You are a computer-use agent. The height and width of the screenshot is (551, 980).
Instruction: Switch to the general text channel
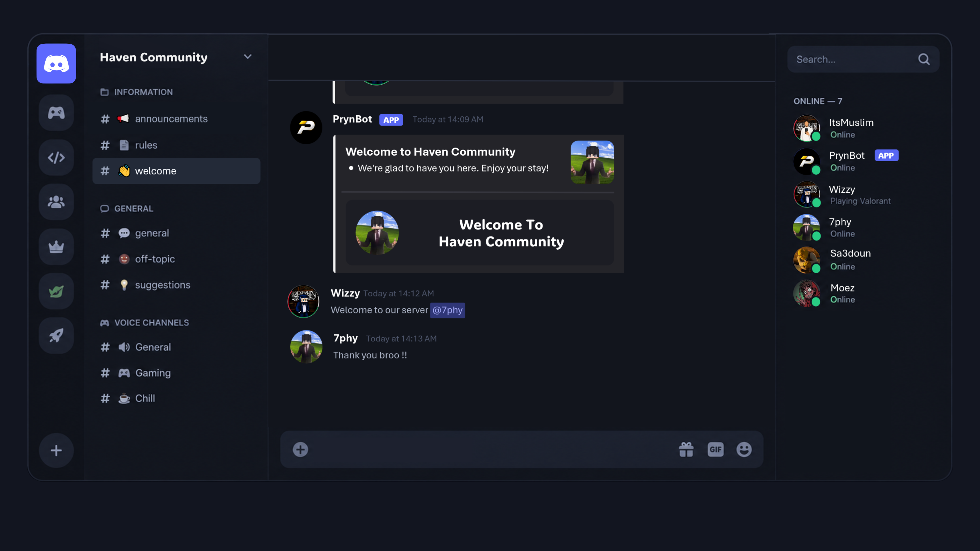pos(176,233)
